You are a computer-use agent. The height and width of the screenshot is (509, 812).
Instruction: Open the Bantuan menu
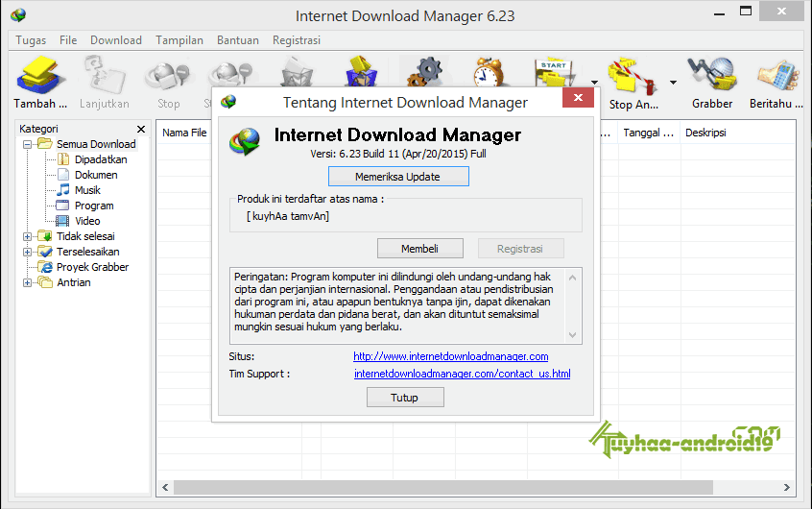[238, 40]
